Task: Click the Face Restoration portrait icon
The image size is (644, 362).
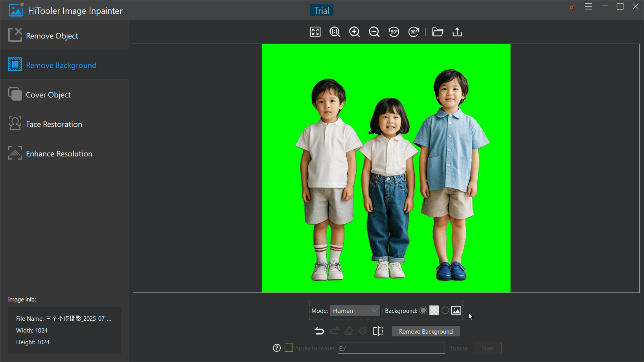Action: coord(15,123)
